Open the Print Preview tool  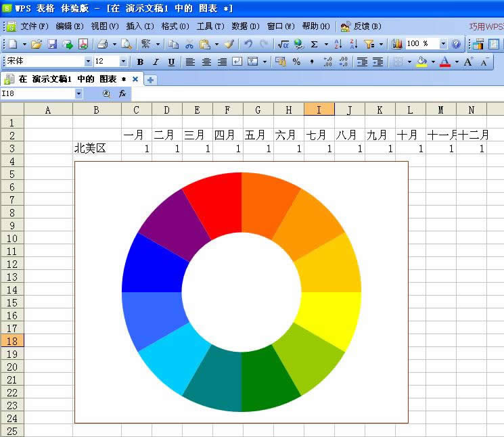click(126, 44)
